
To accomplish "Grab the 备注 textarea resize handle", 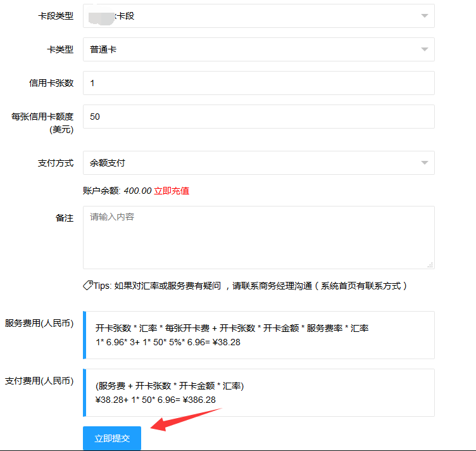I will point(430,265).
